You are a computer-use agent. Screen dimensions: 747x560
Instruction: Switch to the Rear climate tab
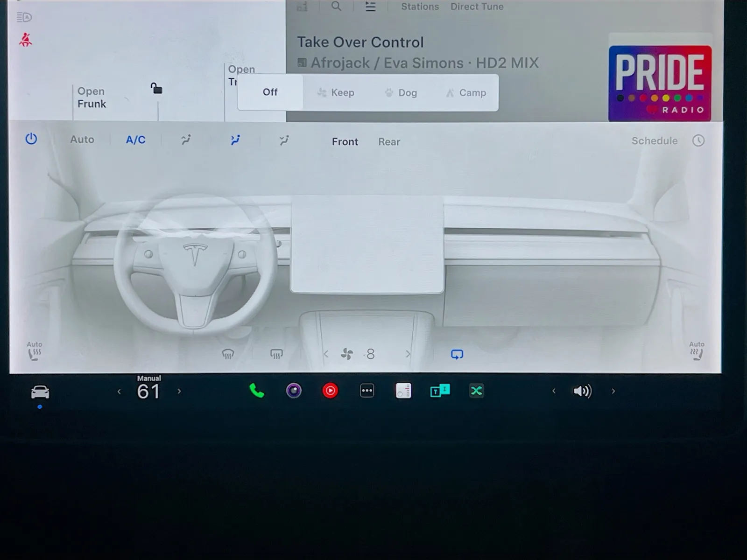coord(389,142)
